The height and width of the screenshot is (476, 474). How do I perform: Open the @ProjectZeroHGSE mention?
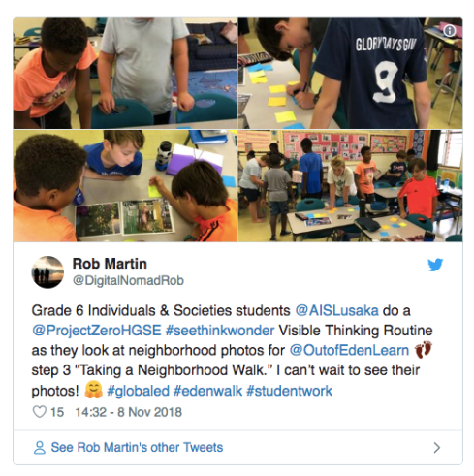click(96, 331)
